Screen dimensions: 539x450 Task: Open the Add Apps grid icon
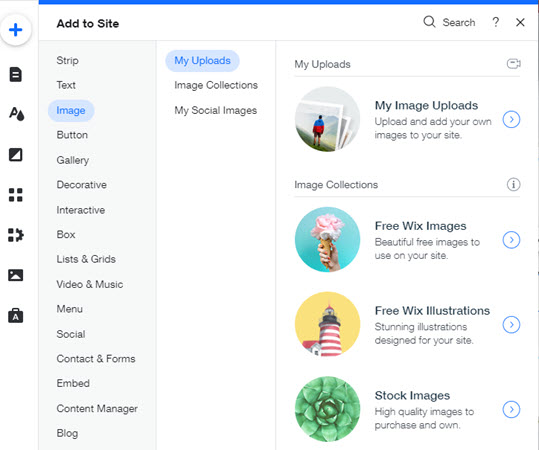pos(15,195)
